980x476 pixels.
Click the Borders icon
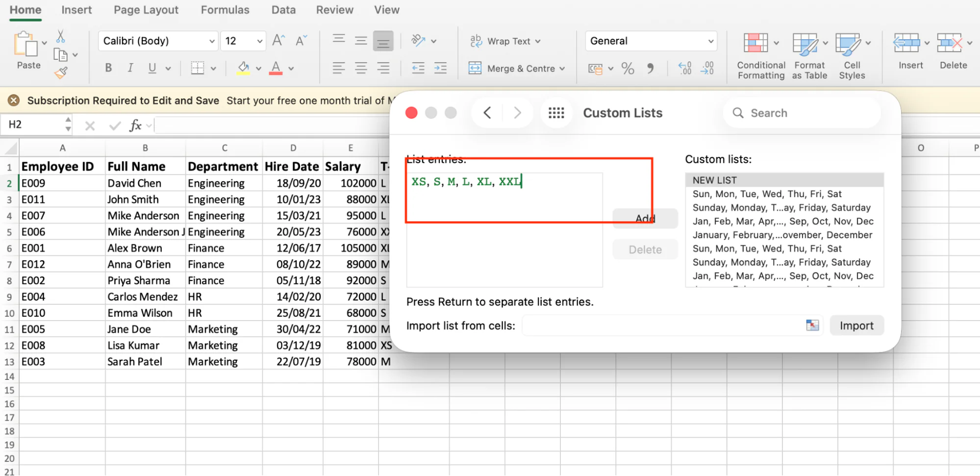pos(198,68)
